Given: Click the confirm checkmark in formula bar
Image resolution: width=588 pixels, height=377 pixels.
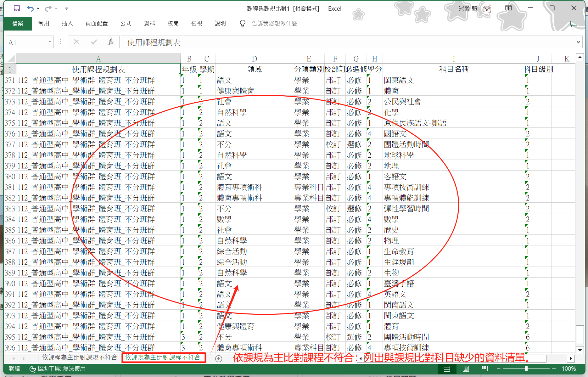Looking at the screenshot, I should 93,42.
